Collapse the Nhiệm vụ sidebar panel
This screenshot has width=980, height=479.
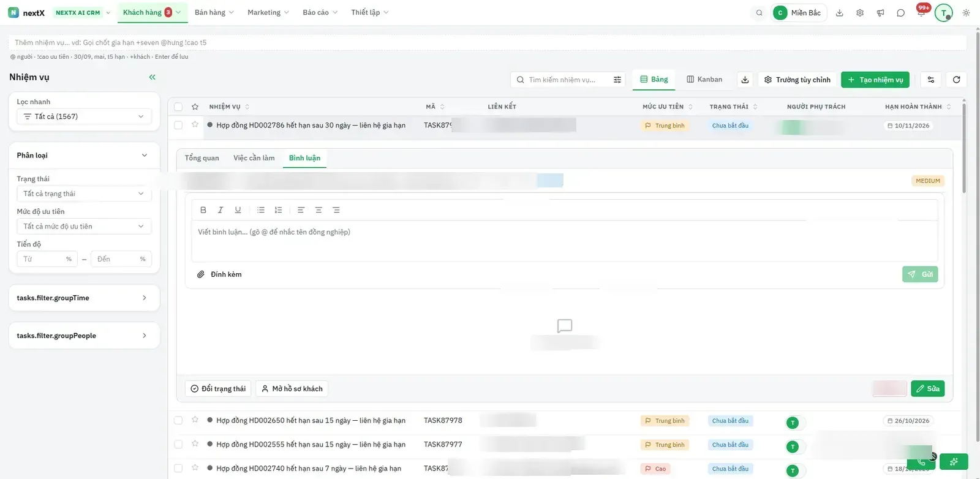[152, 77]
